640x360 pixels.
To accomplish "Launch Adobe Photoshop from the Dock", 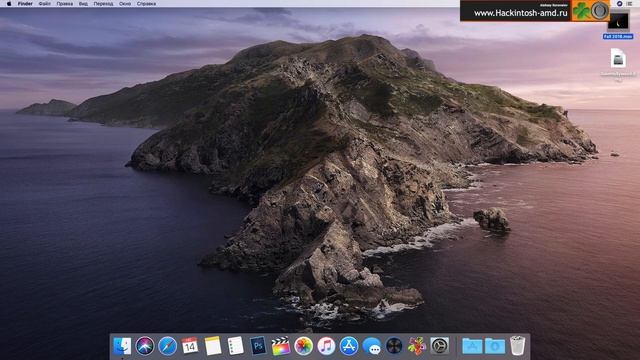I will (258, 346).
